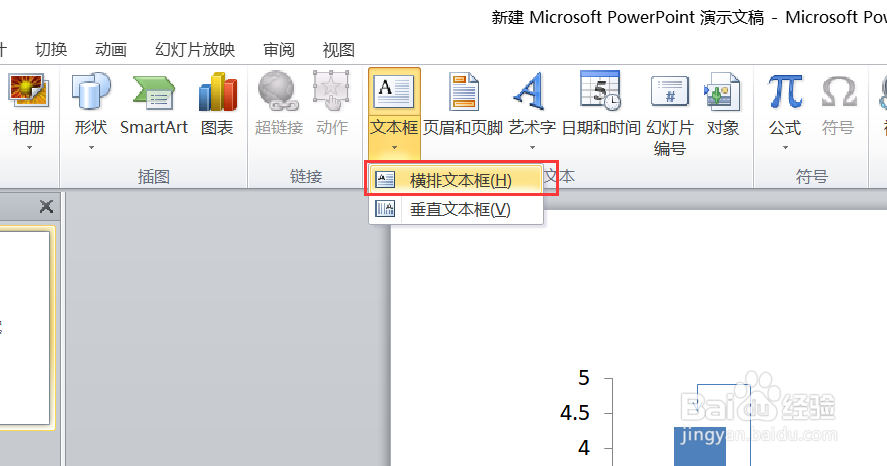
Task: Expand the 艺术字 dropdown arrow
Action: [532, 148]
